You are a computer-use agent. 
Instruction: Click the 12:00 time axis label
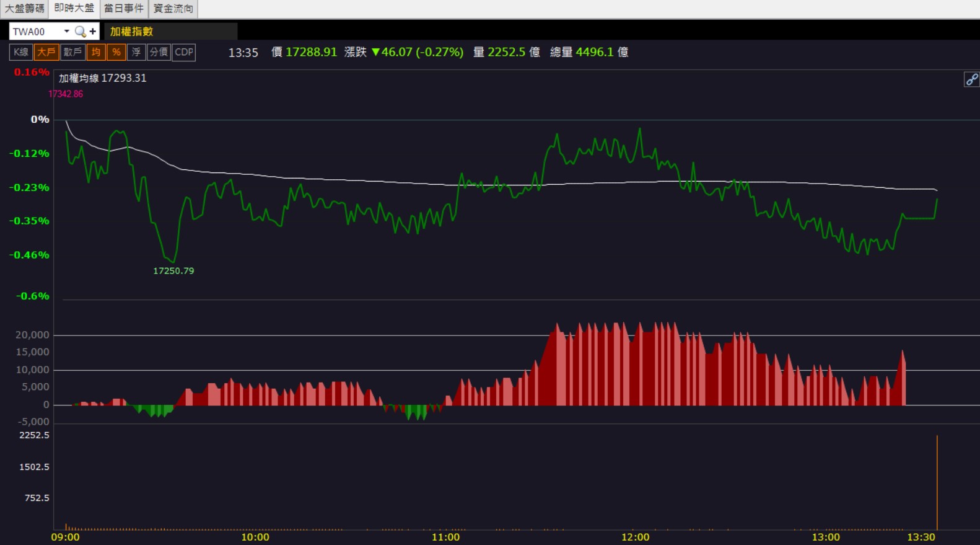[x=636, y=537]
